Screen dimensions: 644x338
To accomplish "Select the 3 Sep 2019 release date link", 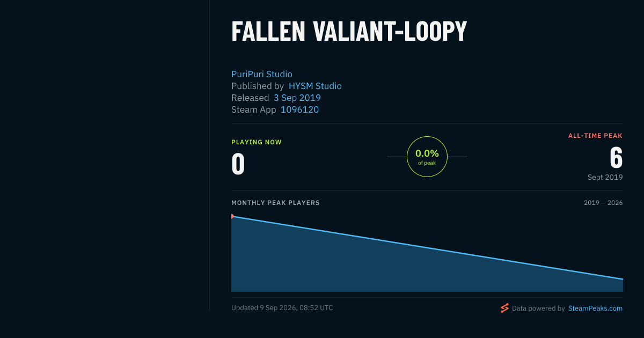I will pos(297,98).
